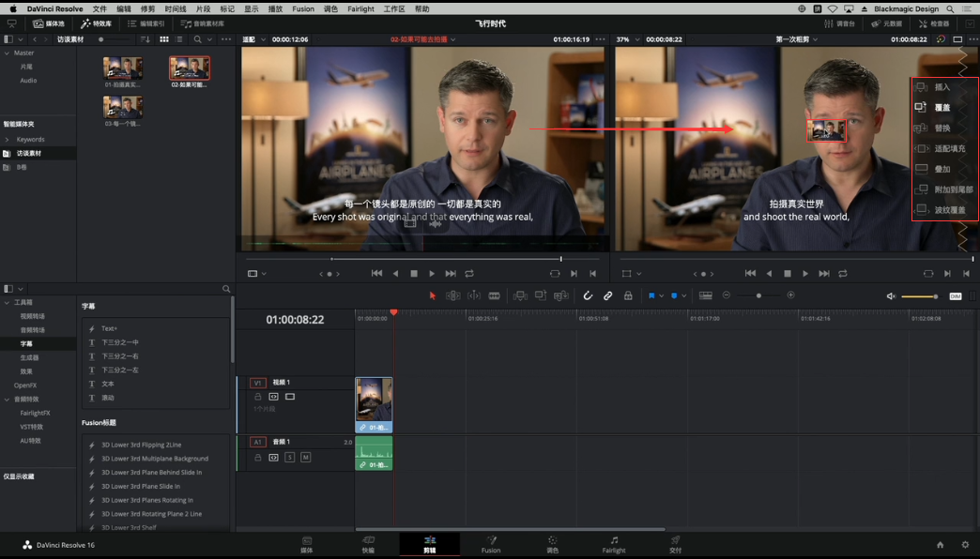Toggle position lock padlock in toolbar
Image resolution: width=980 pixels, height=559 pixels.
(628, 295)
